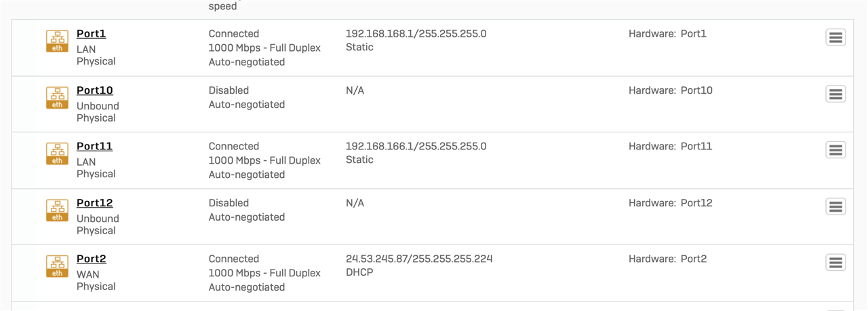Click the Hardware: Port10 label

tap(671, 90)
